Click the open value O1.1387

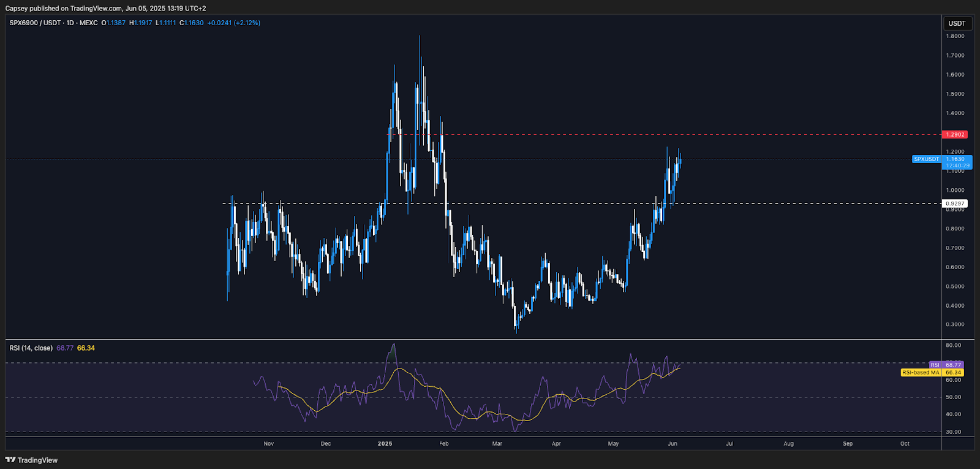113,23
